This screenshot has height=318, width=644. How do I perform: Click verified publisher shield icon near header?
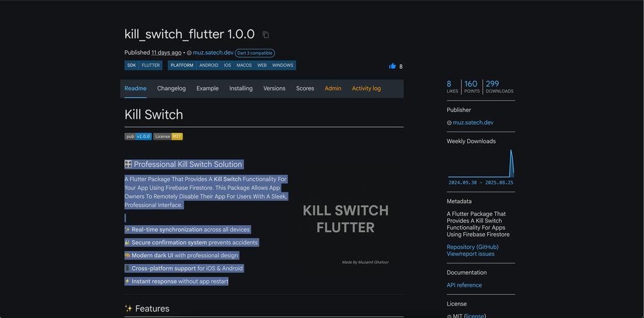pos(189,53)
